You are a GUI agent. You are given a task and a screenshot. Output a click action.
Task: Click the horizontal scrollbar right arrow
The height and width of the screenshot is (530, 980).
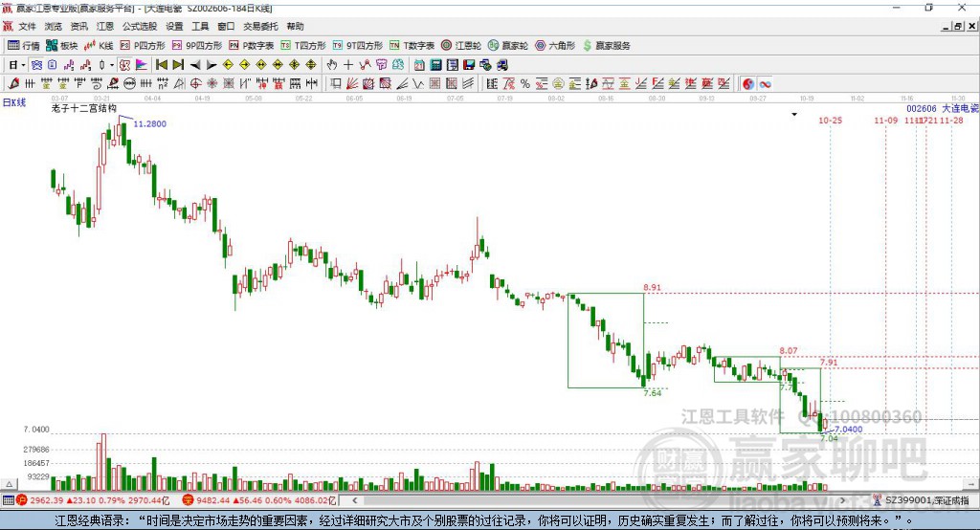click(x=842, y=500)
